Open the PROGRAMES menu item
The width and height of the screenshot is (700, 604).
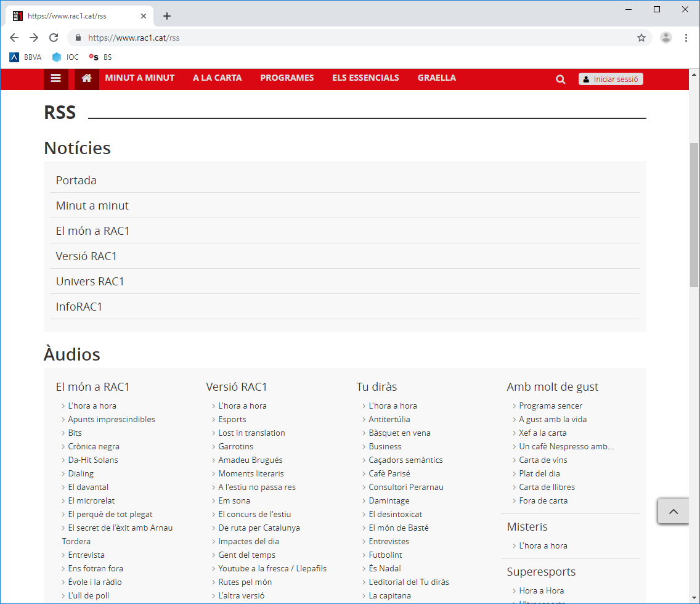click(287, 78)
